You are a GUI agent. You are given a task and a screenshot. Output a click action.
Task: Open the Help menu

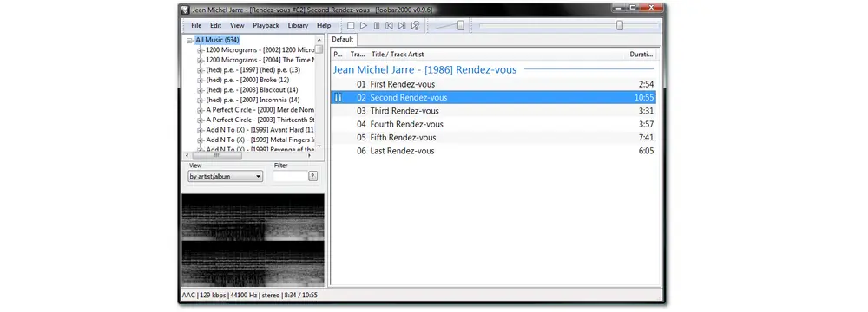(x=324, y=25)
